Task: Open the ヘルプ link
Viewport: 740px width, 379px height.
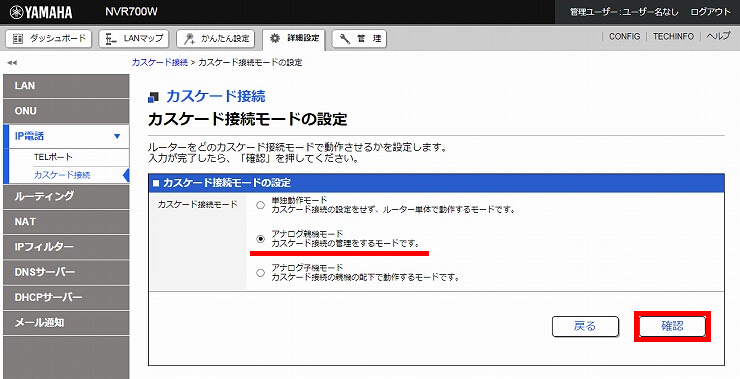Action: coord(718,36)
